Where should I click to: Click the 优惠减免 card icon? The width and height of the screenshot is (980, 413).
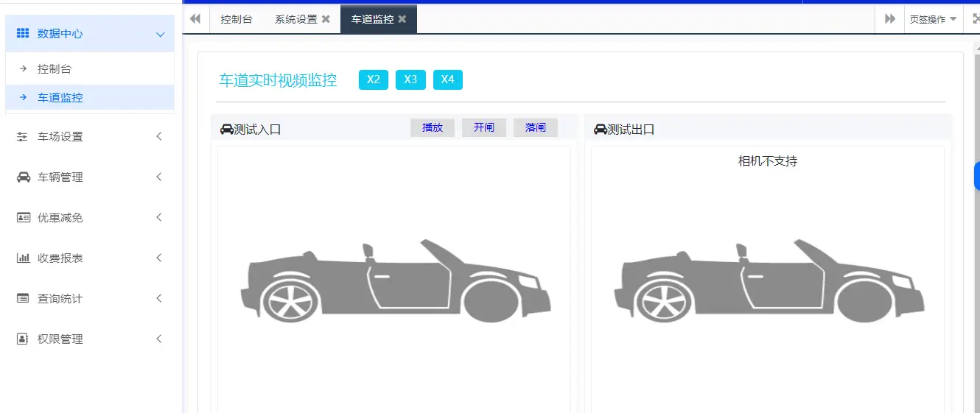23,218
